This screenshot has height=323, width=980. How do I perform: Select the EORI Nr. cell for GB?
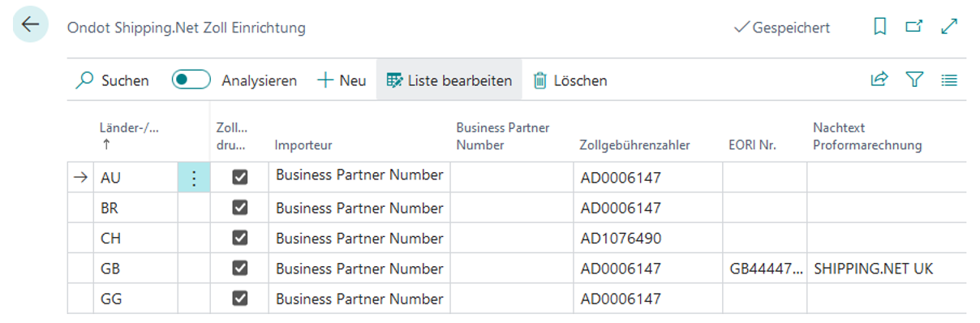pyautogui.click(x=764, y=269)
